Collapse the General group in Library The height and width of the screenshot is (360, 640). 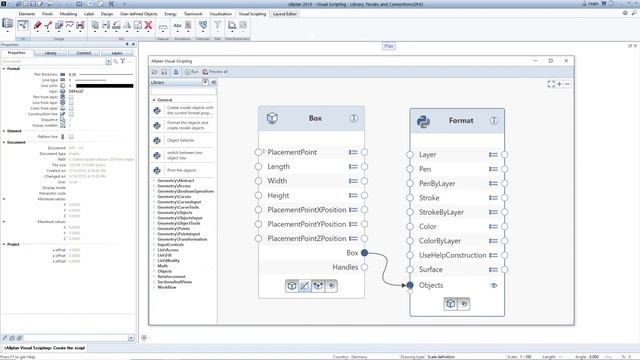coord(154,100)
